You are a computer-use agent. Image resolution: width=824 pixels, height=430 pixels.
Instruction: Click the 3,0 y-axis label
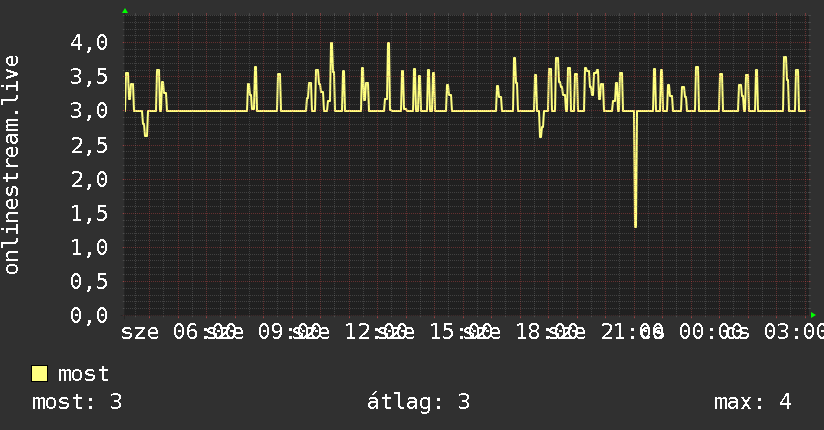coord(89,111)
